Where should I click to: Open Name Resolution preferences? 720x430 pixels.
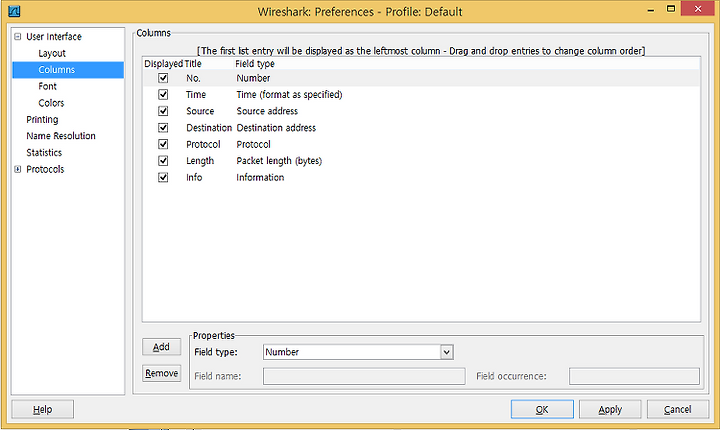[61, 136]
